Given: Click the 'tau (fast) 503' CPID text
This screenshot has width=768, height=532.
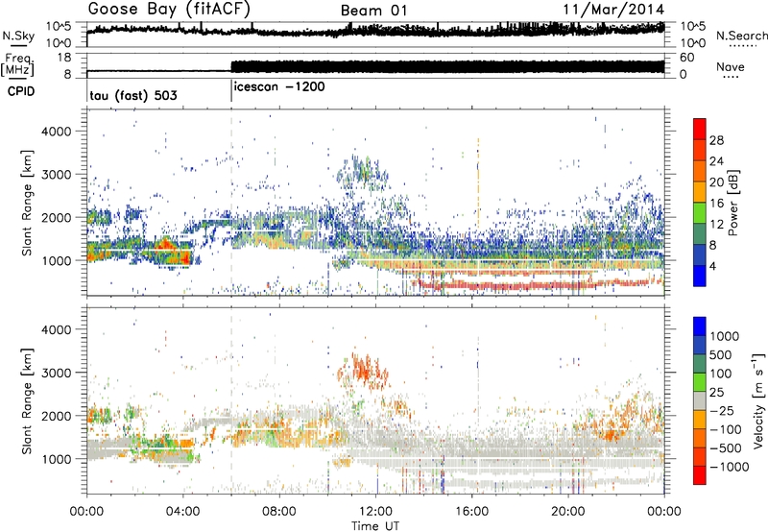Looking at the screenshot, I should pos(133,95).
